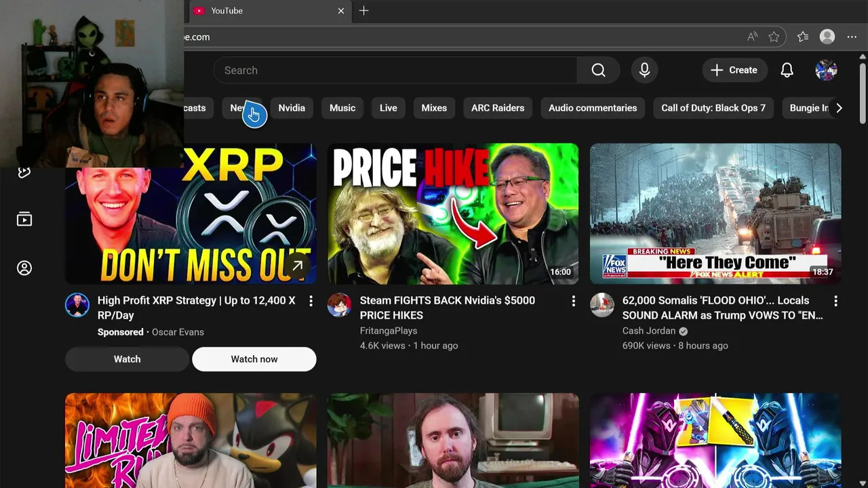This screenshot has width=868, height=488.
Task: Click external link arrow on XRP thumbnail
Action: click(297, 266)
